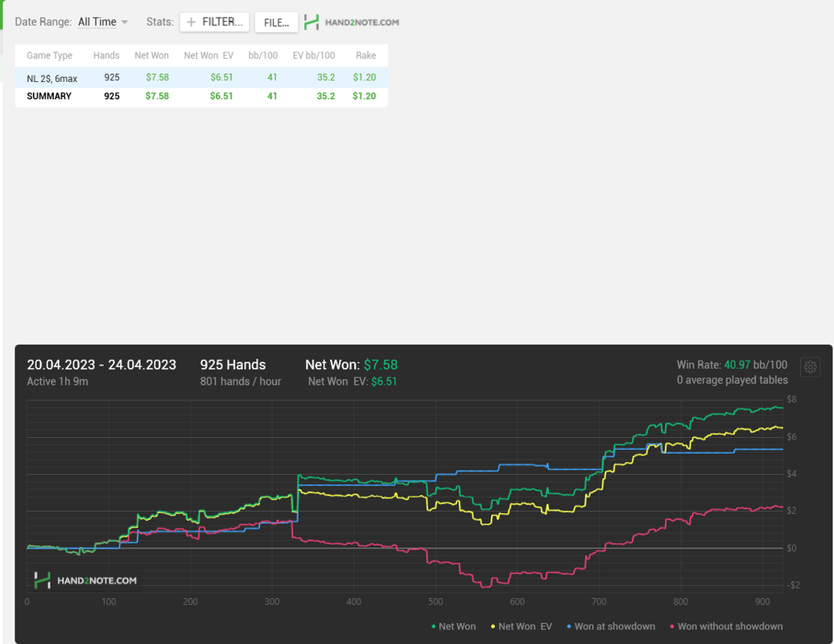The width and height of the screenshot is (834, 644).
Task: Click the dropdown arrow next to All Time
Action: click(x=125, y=23)
